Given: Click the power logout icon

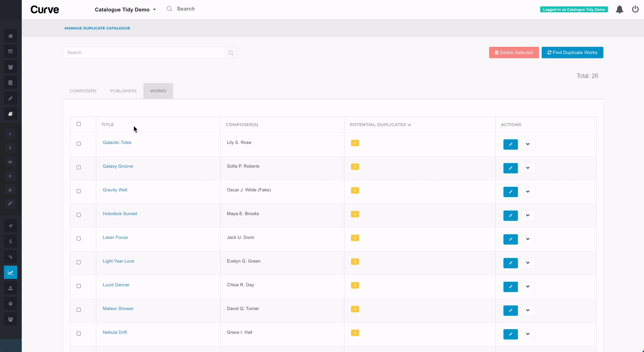Looking at the screenshot, I should [635, 9].
